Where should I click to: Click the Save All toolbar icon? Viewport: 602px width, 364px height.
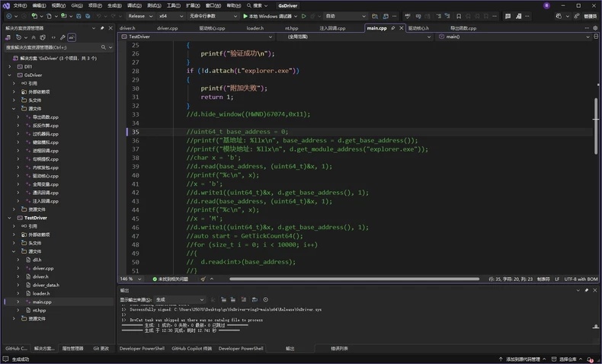point(88,16)
